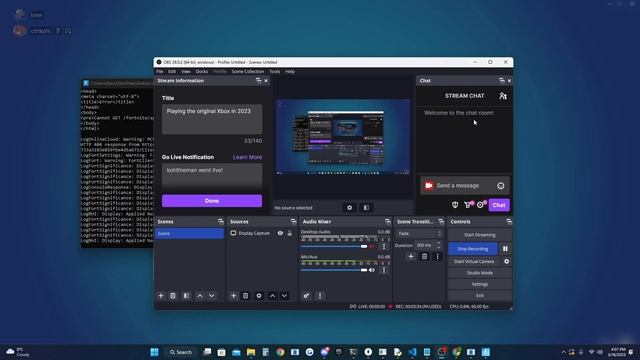Open the File menu
The image size is (640, 360).
click(x=160, y=71)
